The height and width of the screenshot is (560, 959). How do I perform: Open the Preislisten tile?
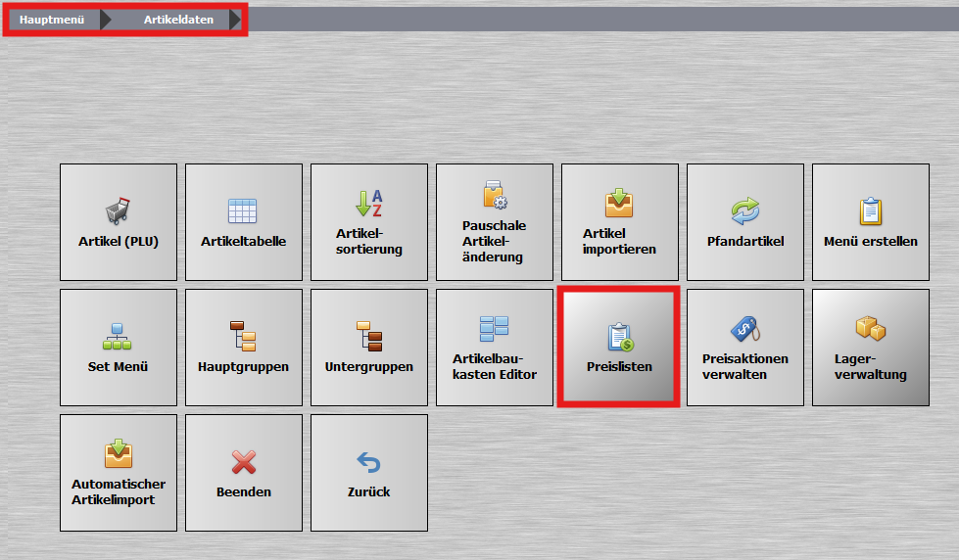point(618,348)
